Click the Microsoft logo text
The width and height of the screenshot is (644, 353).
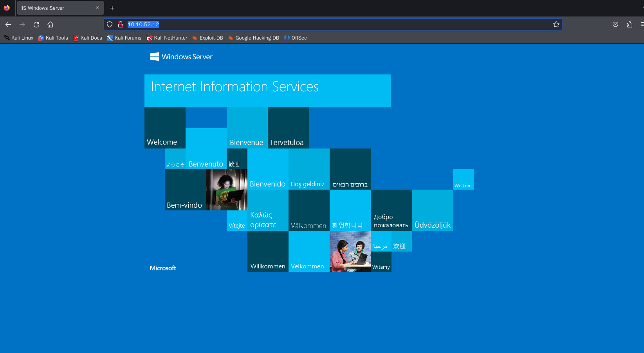(x=163, y=268)
